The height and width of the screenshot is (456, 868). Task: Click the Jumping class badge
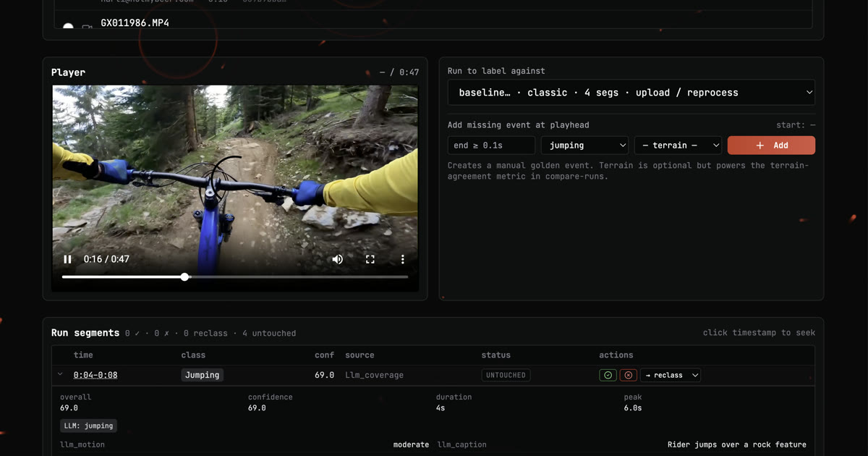coord(202,375)
